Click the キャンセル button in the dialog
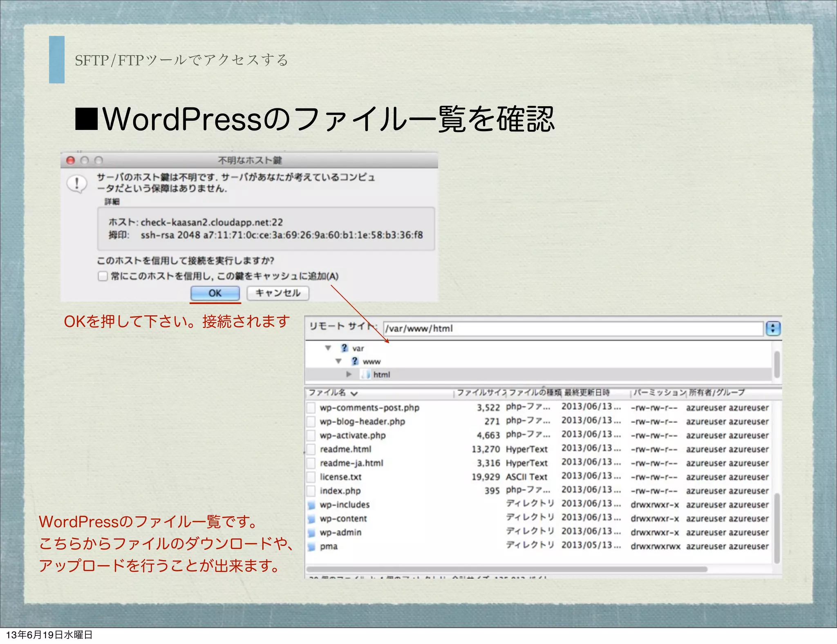837x644 pixels. pos(278,293)
